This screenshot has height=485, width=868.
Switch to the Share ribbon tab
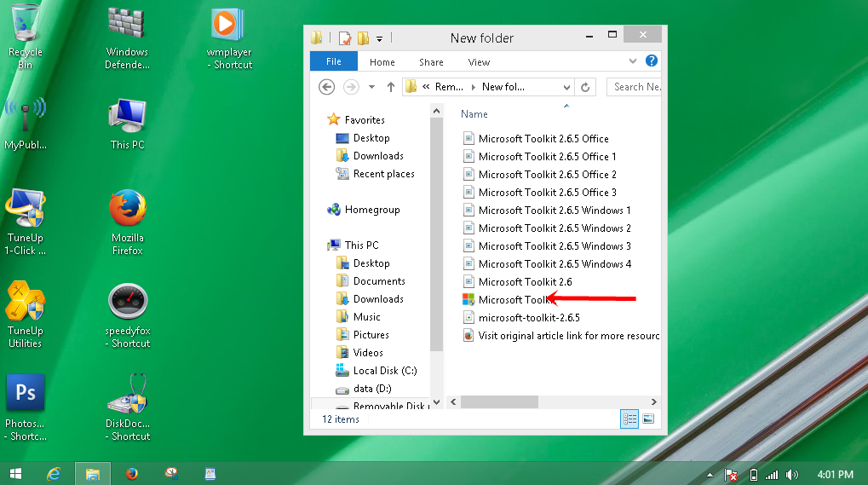click(431, 62)
